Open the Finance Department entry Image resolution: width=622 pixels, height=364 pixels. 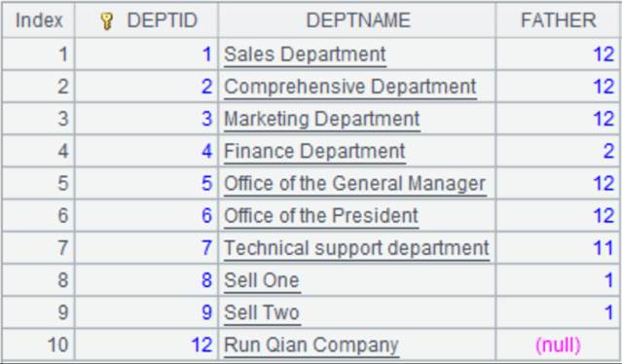tap(314, 151)
